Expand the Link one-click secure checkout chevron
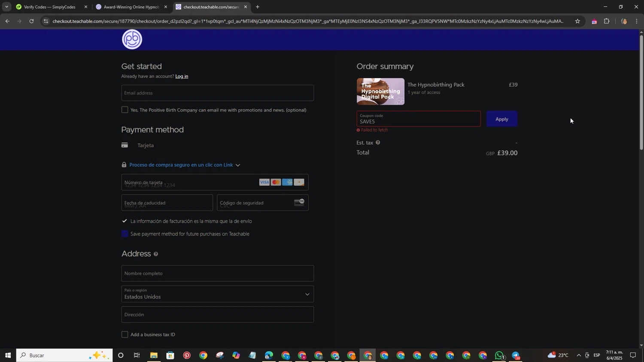 [x=238, y=165]
